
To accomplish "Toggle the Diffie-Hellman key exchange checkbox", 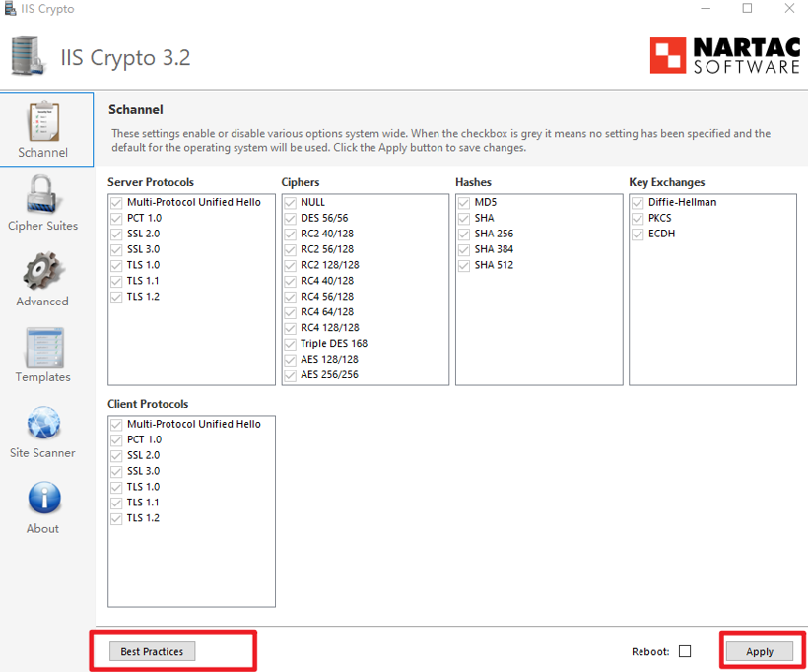I will coord(638,202).
